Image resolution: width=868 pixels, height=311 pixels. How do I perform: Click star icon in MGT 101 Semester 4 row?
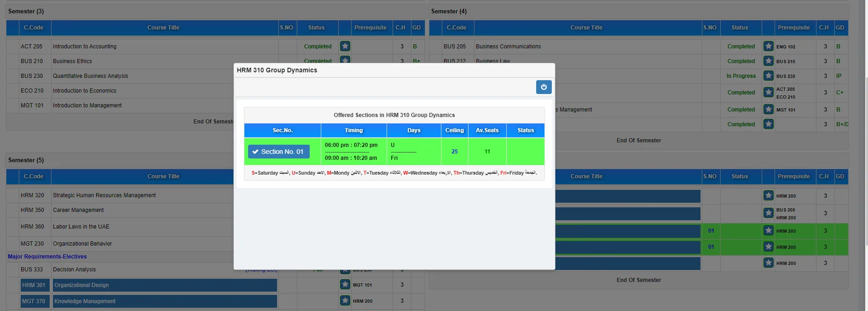(x=768, y=109)
